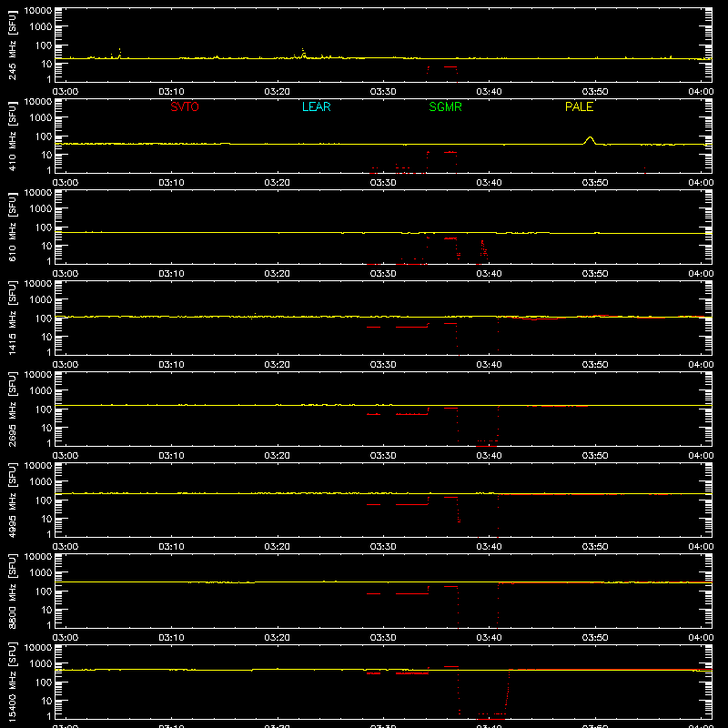The image size is (728, 728).
Task: Click the 03:50 time label under 410 MHz panel
Action: [595, 183]
